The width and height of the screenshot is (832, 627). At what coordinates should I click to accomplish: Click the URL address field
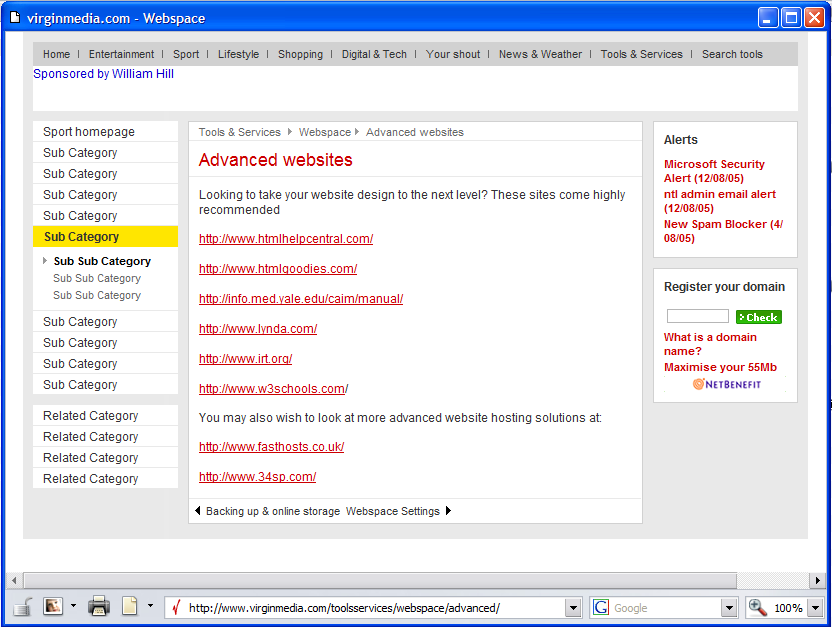(364, 608)
